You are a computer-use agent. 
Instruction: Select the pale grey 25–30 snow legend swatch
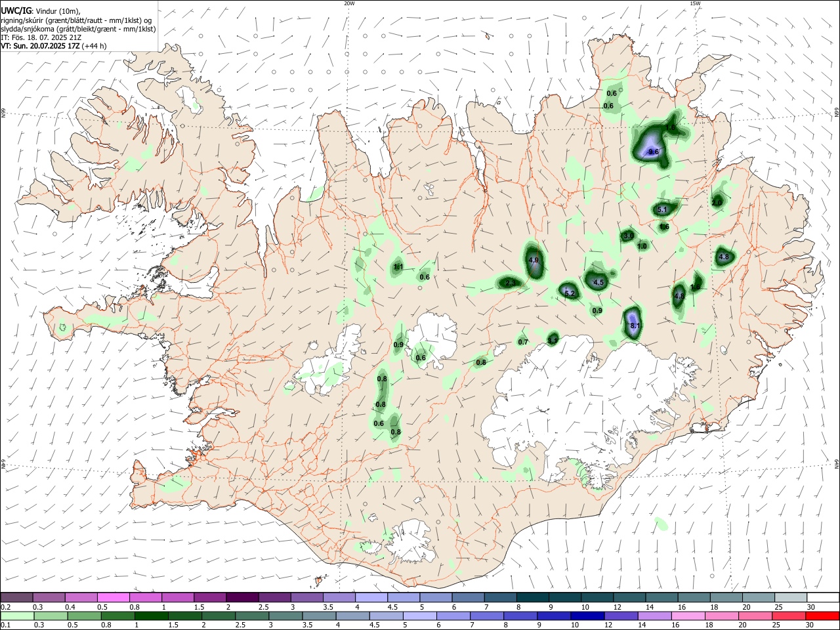(792, 597)
